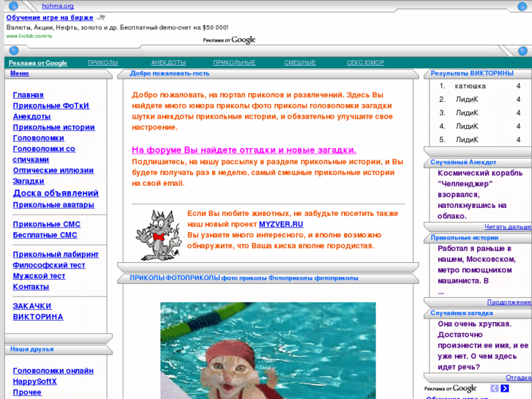
Task: Click the Меню header link
Action: click(x=19, y=73)
